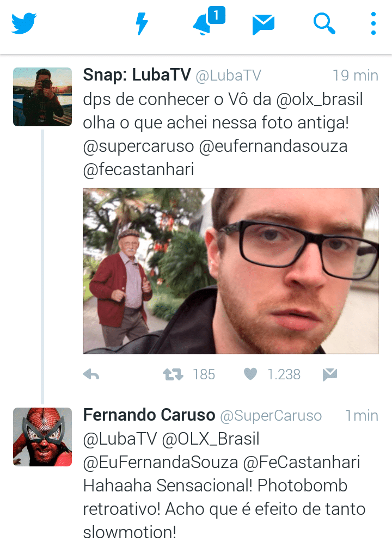Screen dimensions: 392x554
Task: Open direct messages envelope icon
Action: coord(264,24)
